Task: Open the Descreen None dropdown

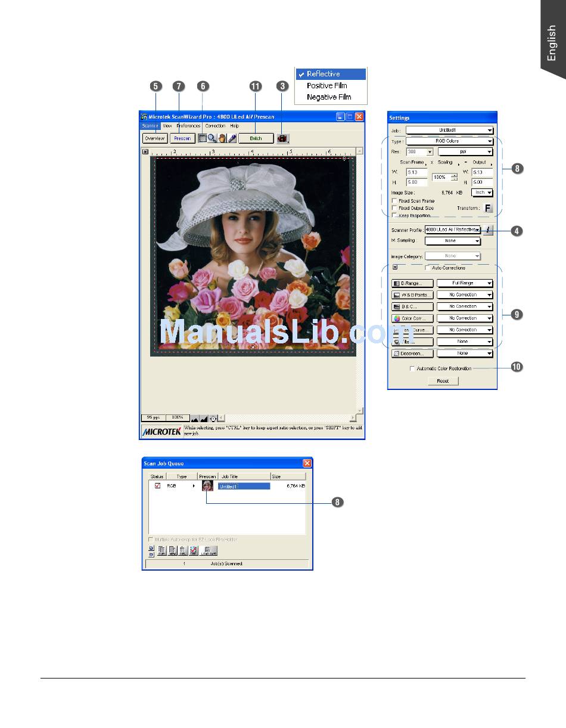Action: click(465, 354)
